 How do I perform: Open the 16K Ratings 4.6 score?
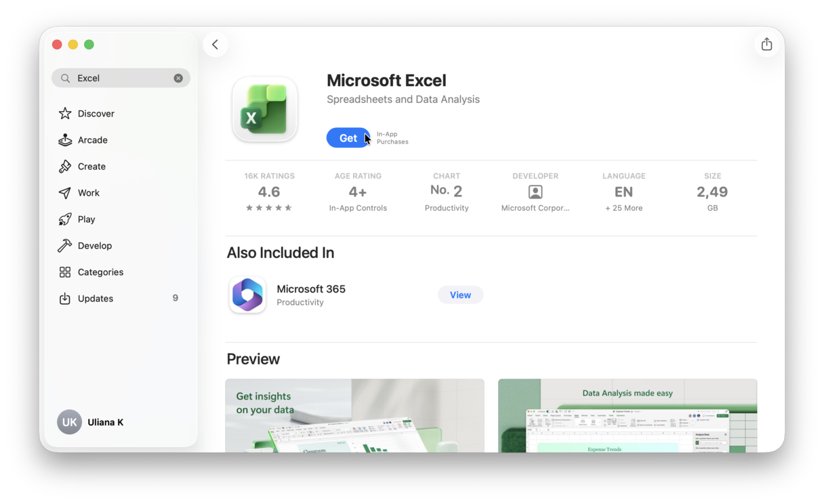pyautogui.click(x=269, y=192)
